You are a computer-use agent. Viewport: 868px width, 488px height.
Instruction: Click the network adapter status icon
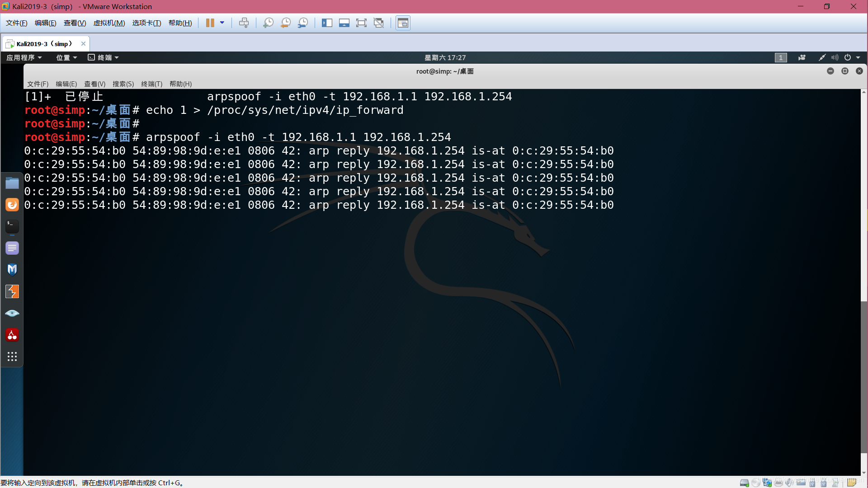tap(767, 483)
